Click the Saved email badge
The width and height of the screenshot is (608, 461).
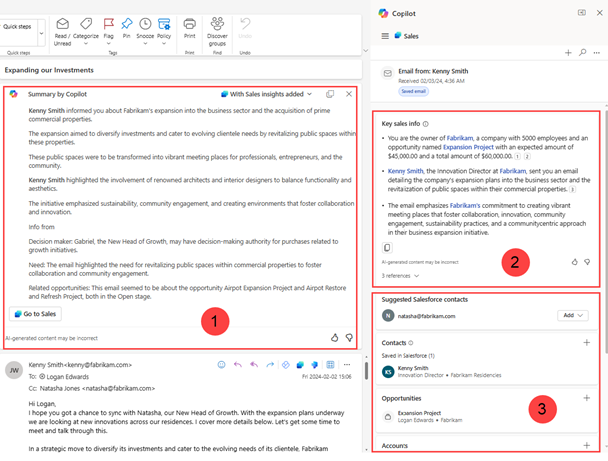tap(413, 91)
